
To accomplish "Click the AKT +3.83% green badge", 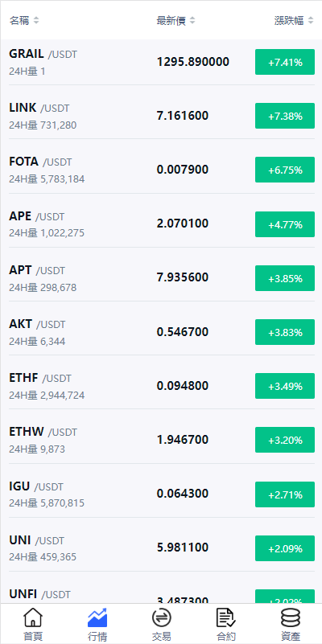I will [x=285, y=332].
